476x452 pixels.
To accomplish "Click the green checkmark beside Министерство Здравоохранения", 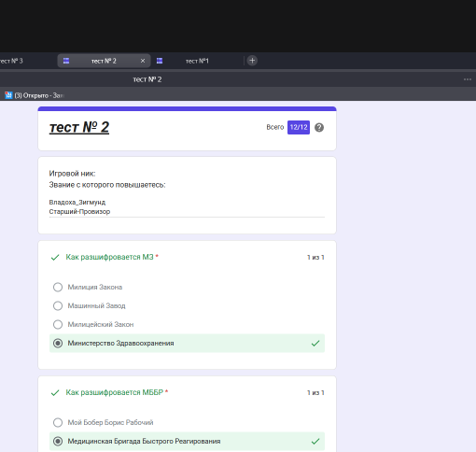I will tap(315, 344).
